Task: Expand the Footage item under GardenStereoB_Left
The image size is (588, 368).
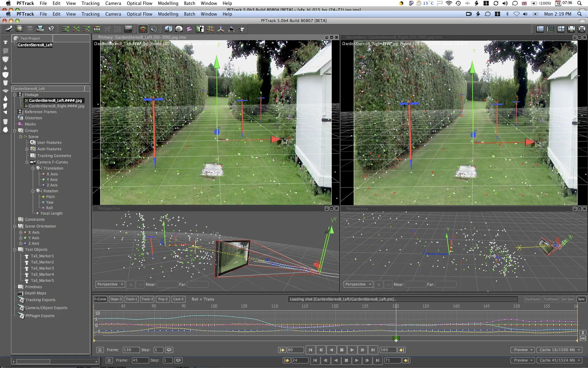Action: click(x=15, y=94)
